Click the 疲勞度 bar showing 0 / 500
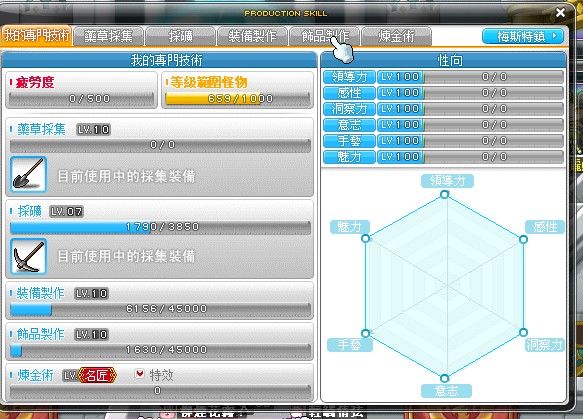Screen dimensions: 583x419 tap(81, 99)
